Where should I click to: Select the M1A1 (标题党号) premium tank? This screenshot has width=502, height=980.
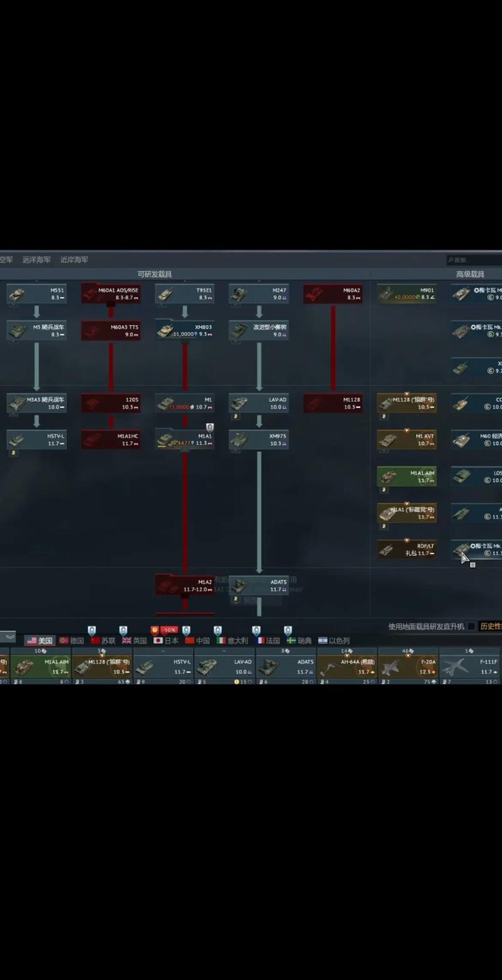[407, 513]
